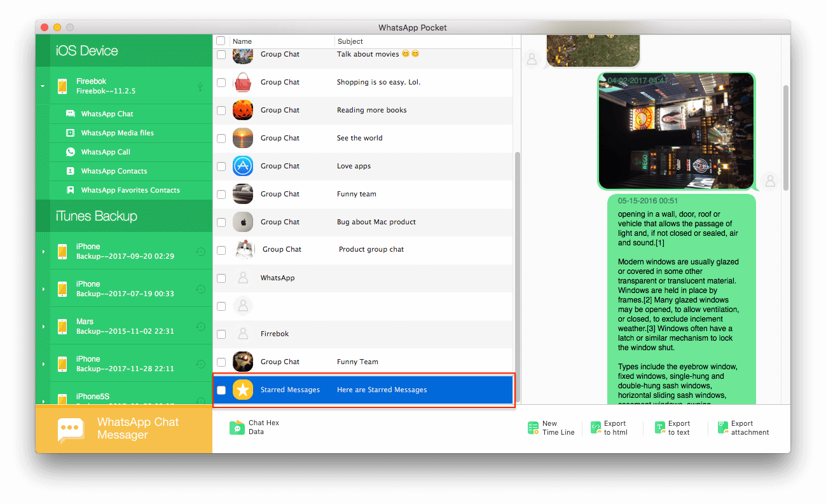Click the App Store avatar for Love apps
The height and width of the screenshot is (504, 826).
coord(243,166)
